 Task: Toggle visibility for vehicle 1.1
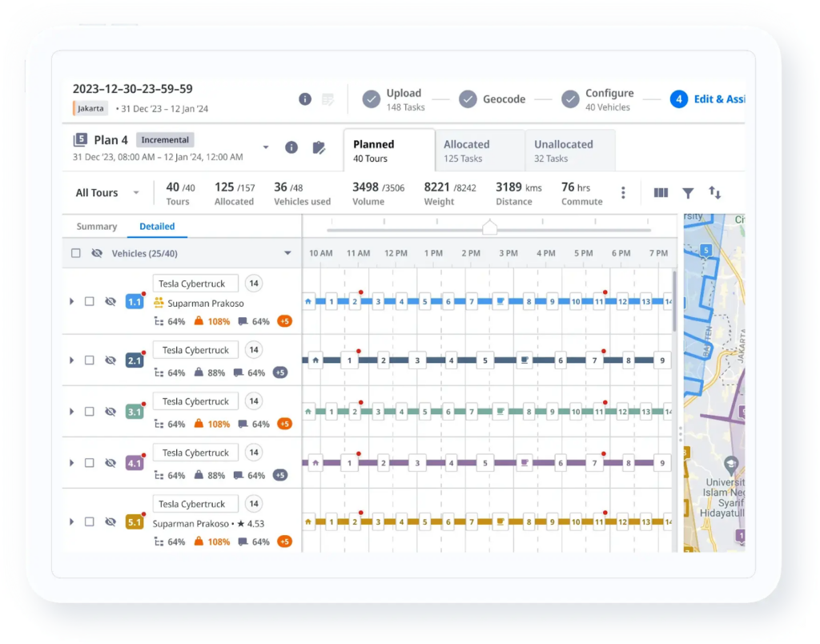point(111,302)
